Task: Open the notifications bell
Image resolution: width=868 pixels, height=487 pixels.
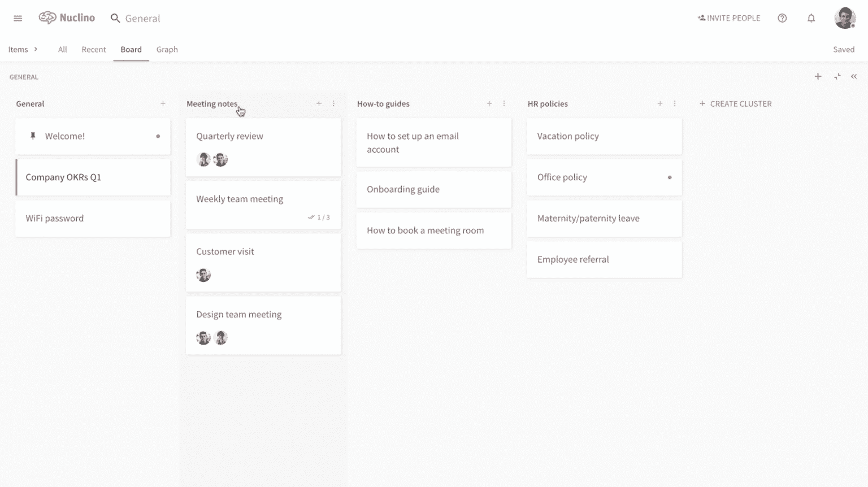Action: [x=811, y=18]
